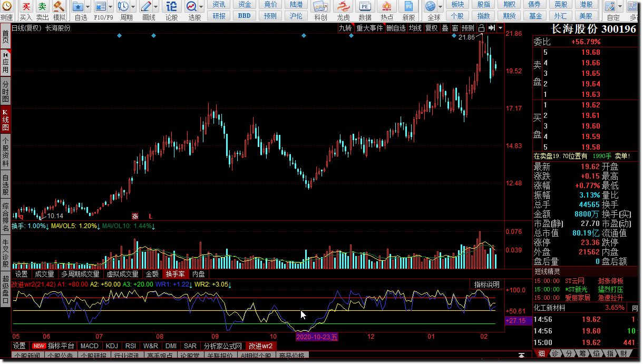Click the red L marker on chart
This screenshot has height=364, width=643.
[x=150, y=216]
